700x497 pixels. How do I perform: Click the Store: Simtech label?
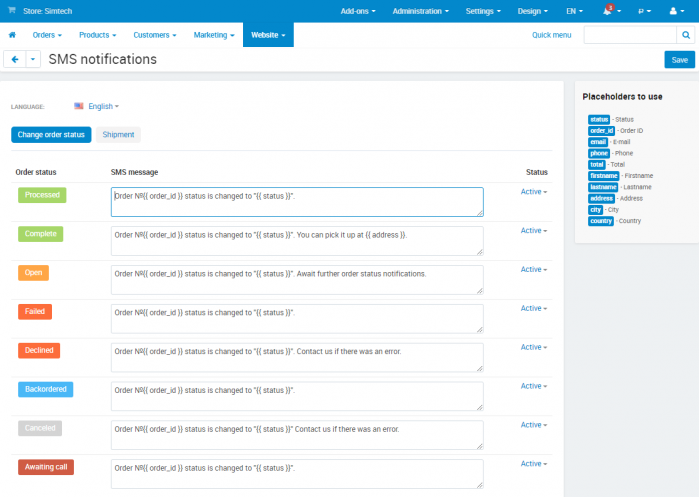(x=47, y=11)
